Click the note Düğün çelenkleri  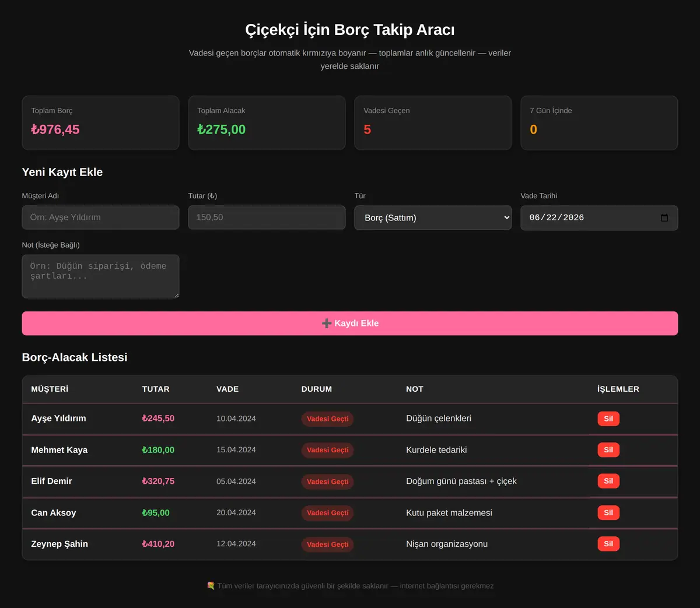pyautogui.click(x=439, y=419)
